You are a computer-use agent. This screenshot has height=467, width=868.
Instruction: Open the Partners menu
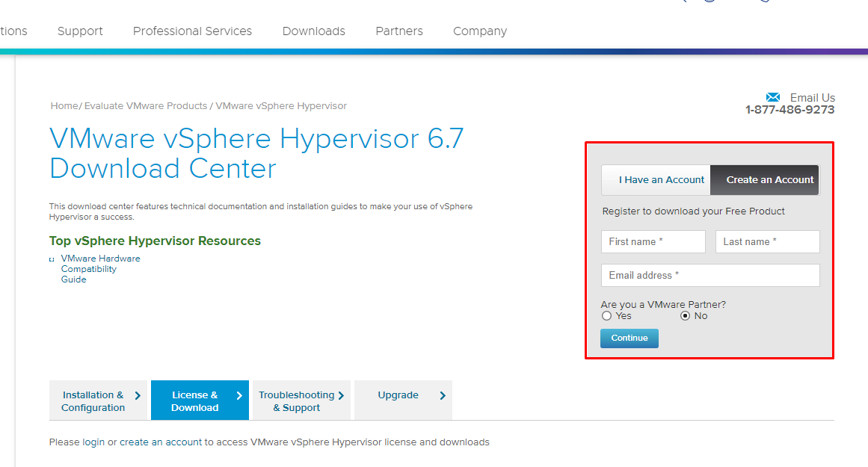[399, 31]
